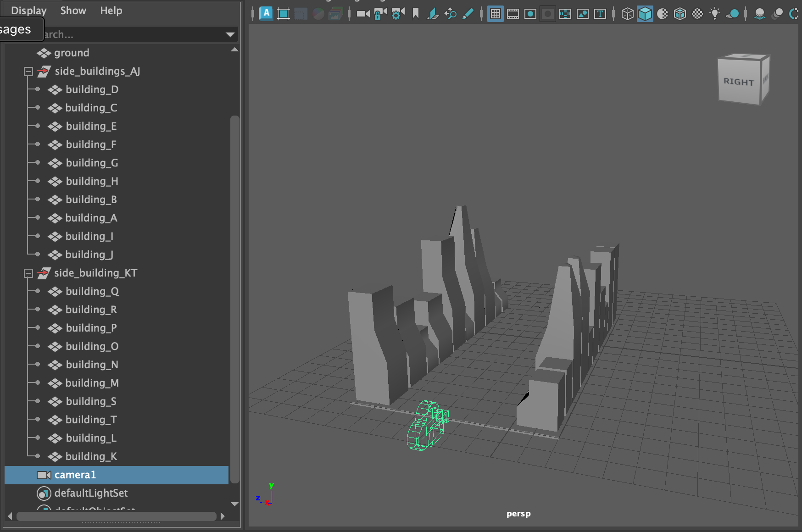
Task: Select the Blue Pencil tool icon
Action: [x=468, y=14]
